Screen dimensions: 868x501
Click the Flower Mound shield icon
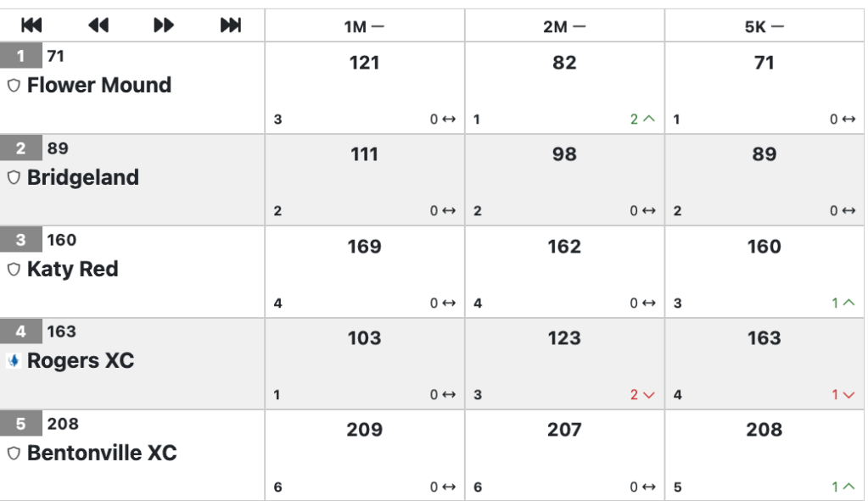[x=14, y=86]
